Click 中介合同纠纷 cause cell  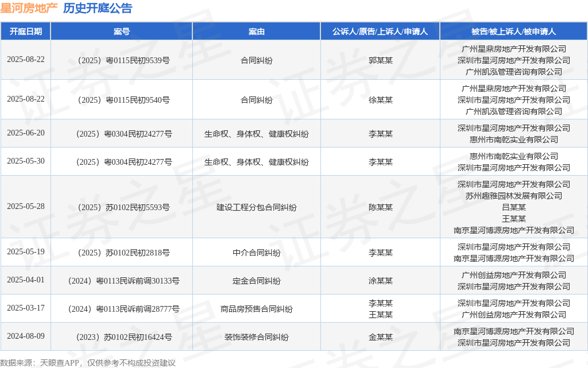(257, 253)
